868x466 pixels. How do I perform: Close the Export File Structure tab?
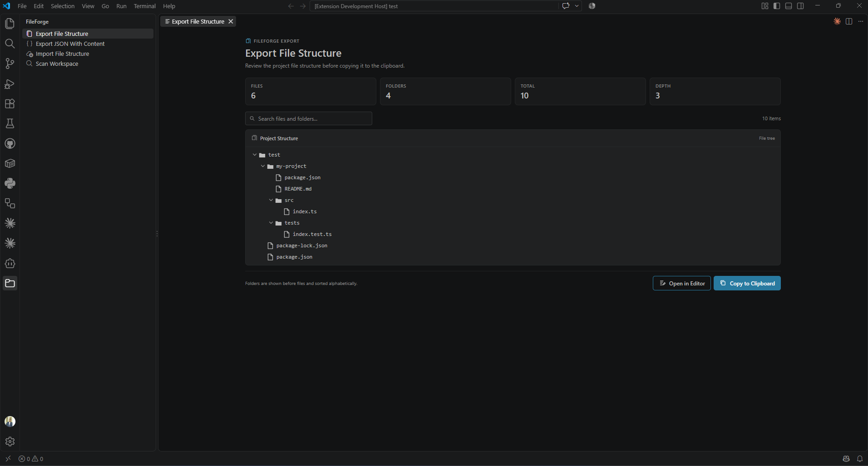click(231, 21)
